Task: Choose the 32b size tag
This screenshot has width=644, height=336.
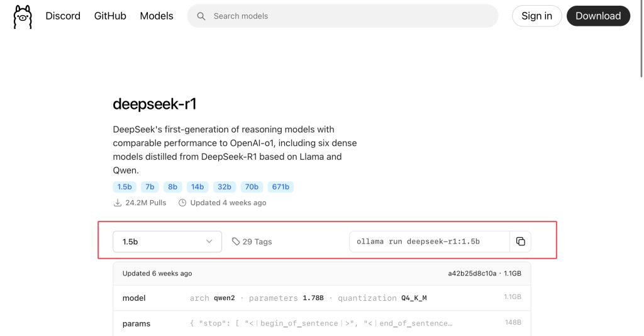Action: point(225,187)
